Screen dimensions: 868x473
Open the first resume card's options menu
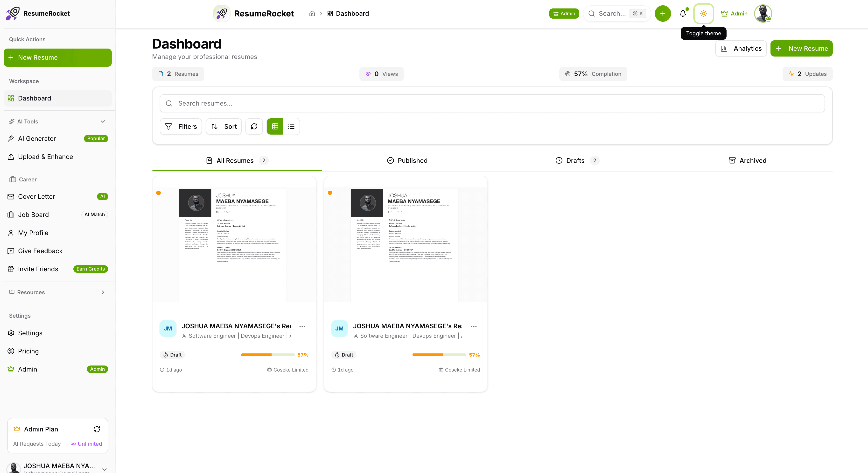point(302,326)
